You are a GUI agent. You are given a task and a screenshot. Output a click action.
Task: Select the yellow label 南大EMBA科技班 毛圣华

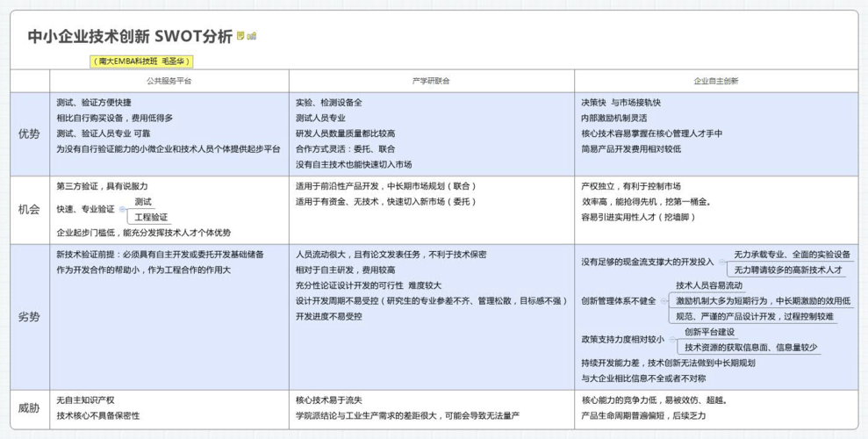(141, 61)
